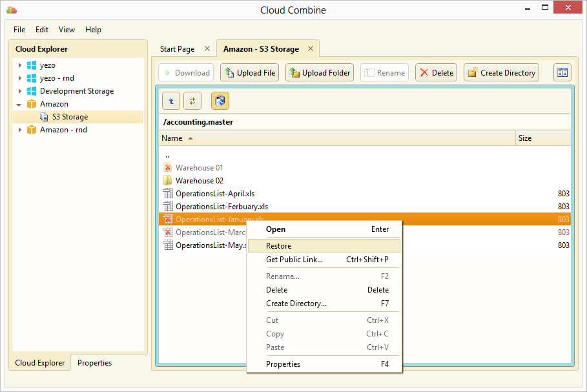
Task: Click the /accounting.master path bar
Action: pyautogui.click(x=365, y=122)
